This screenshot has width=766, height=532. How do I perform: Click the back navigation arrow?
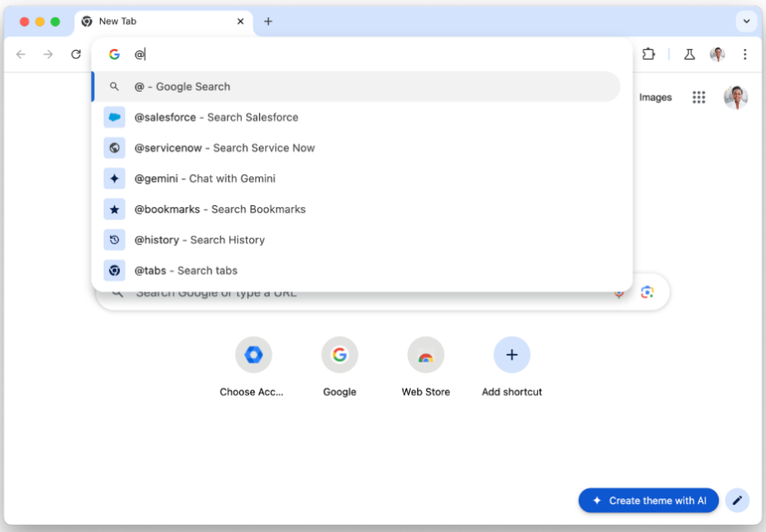point(21,54)
